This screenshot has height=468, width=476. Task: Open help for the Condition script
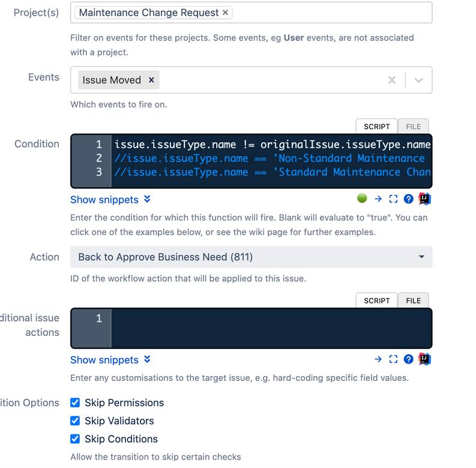point(409,199)
